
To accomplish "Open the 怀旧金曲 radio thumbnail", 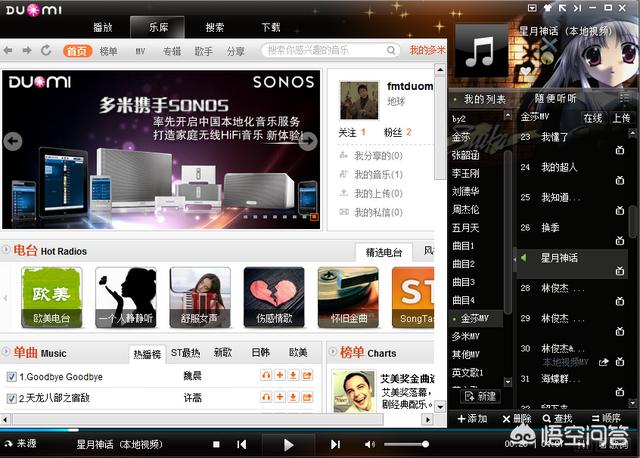I will point(348,297).
